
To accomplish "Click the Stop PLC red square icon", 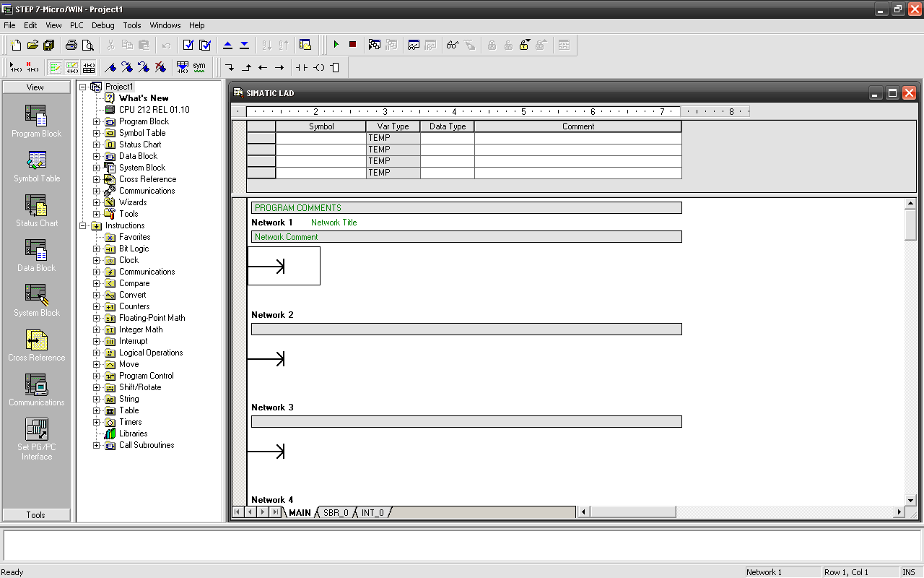I will tap(352, 45).
